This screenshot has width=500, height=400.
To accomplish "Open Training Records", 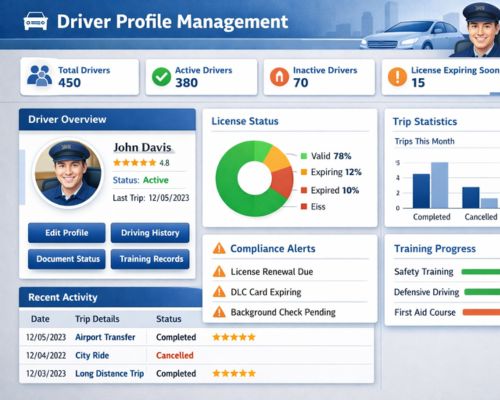I will coord(150,259).
